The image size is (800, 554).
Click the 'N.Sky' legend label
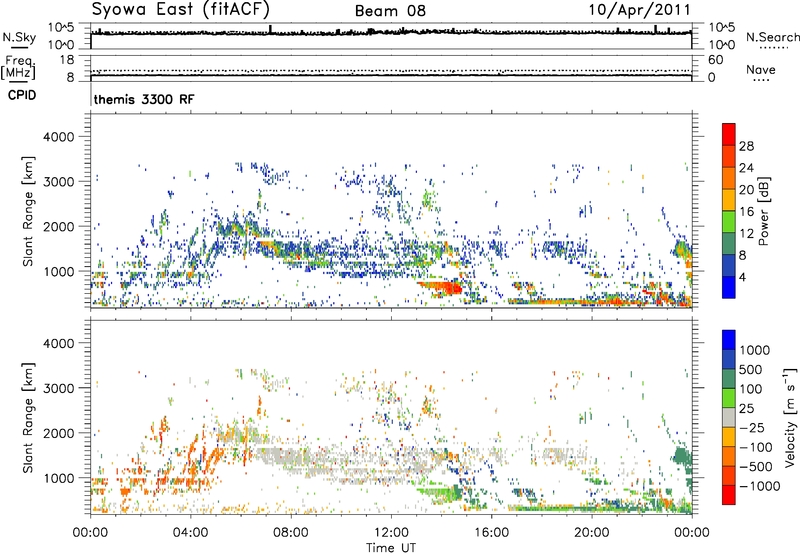[19, 37]
